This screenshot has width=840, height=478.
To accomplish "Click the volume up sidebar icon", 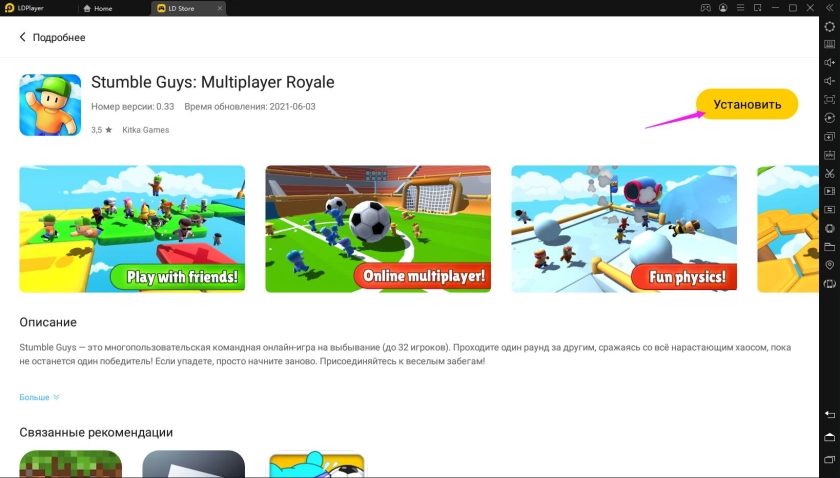I will coord(829,63).
